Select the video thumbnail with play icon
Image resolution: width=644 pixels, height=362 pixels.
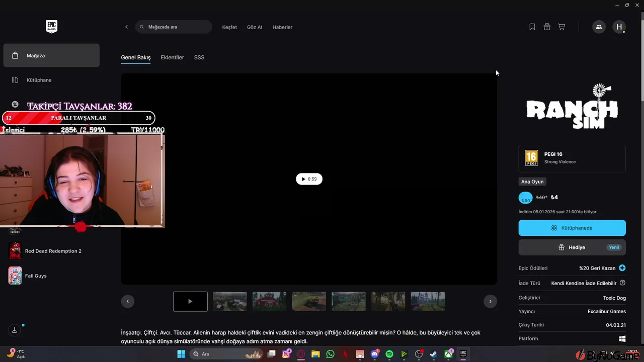[190, 301]
